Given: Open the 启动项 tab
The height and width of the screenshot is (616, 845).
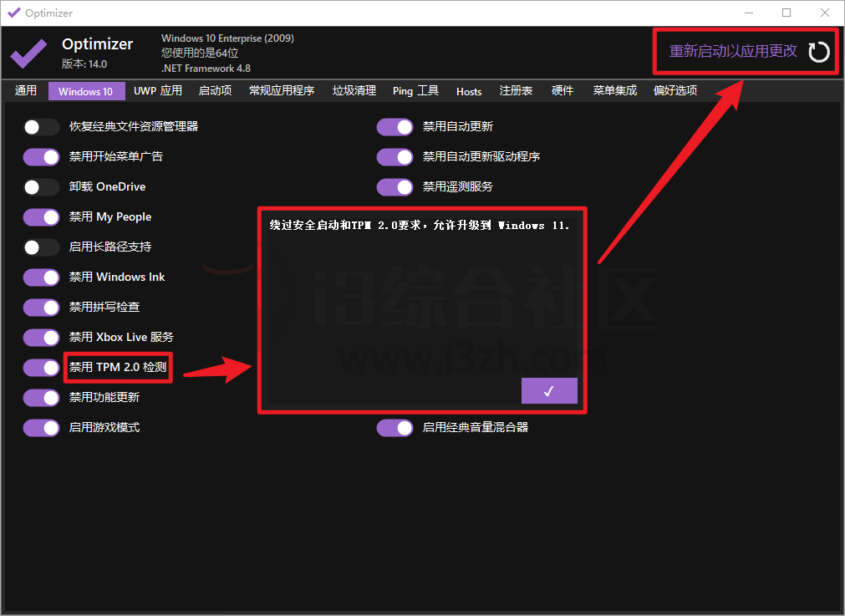Looking at the screenshot, I should coord(215,90).
